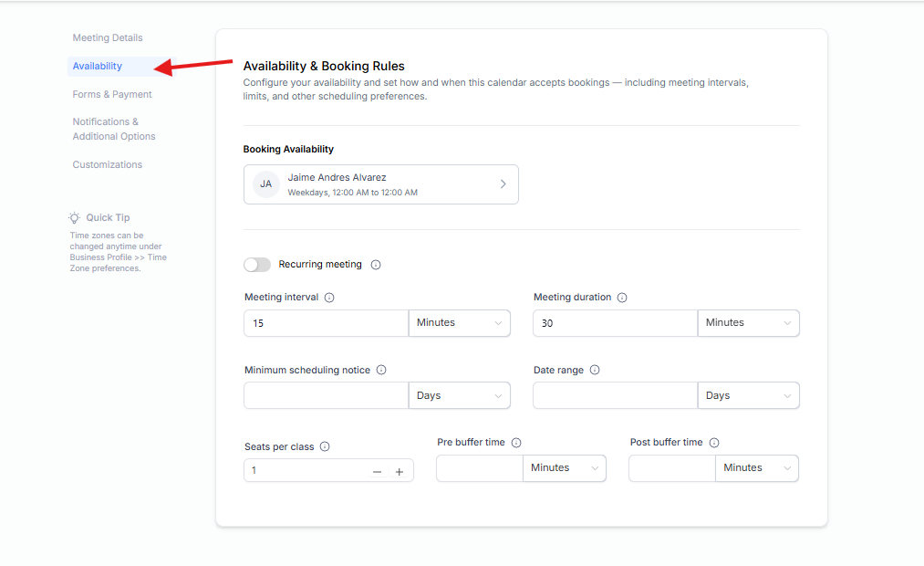Open Minimum scheduling notice Days dropdown
The width and height of the screenshot is (924, 566).
click(x=459, y=396)
